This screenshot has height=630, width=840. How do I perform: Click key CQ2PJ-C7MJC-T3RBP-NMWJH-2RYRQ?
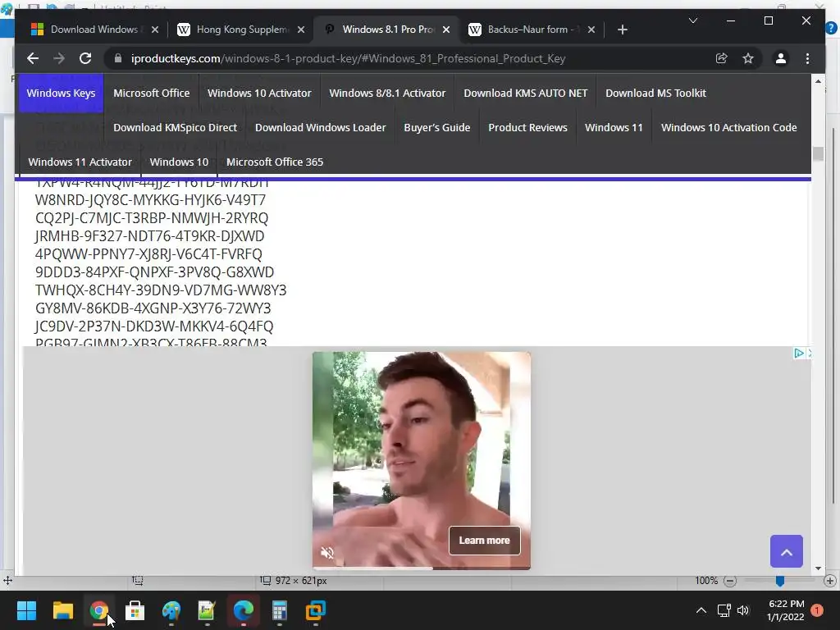(x=152, y=218)
